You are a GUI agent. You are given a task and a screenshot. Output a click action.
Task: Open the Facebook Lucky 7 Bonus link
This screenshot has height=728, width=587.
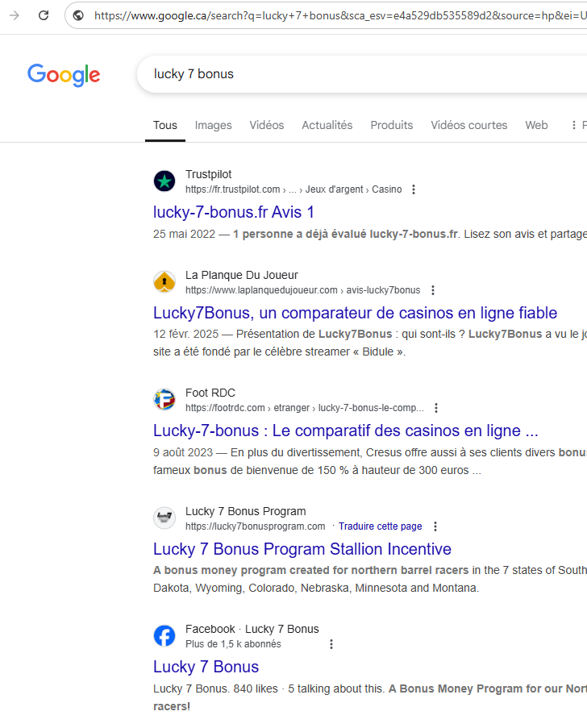click(206, 668)
